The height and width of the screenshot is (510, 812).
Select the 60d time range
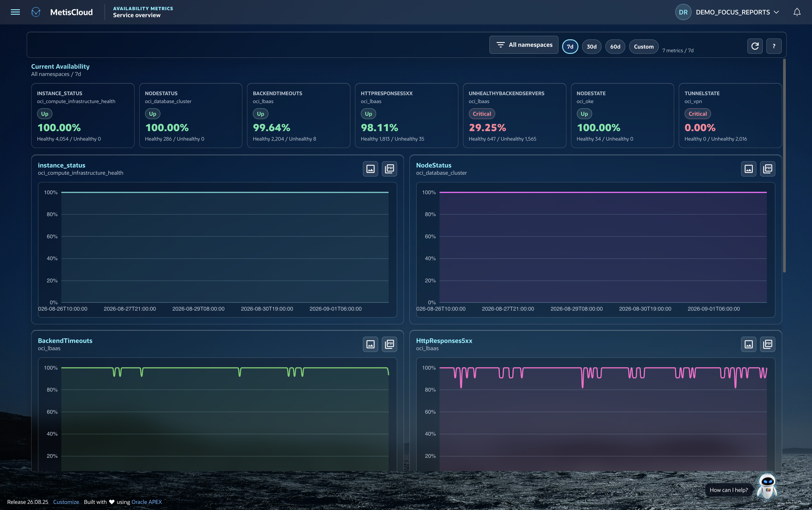615,47
